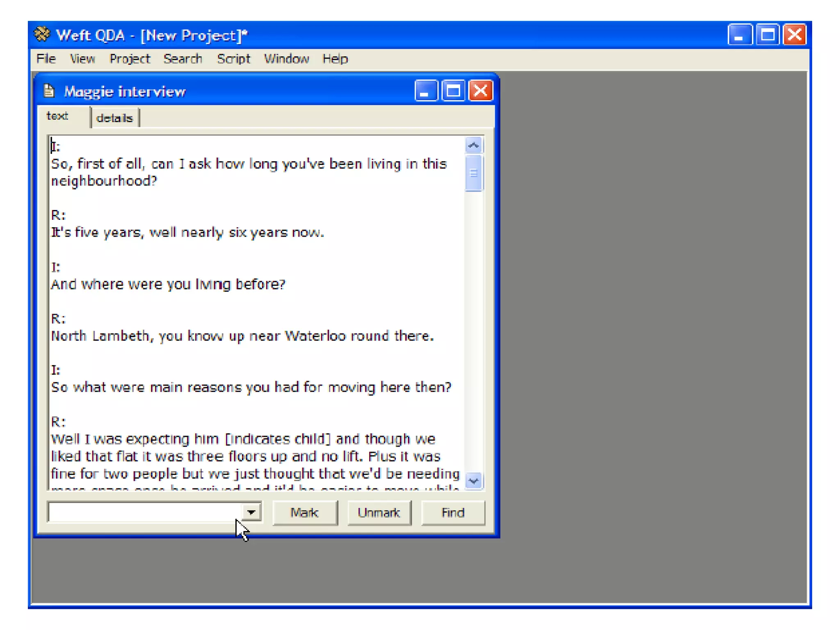Click into the category combo box field
This screenshot has height=630, width=840.
(145, 512)
